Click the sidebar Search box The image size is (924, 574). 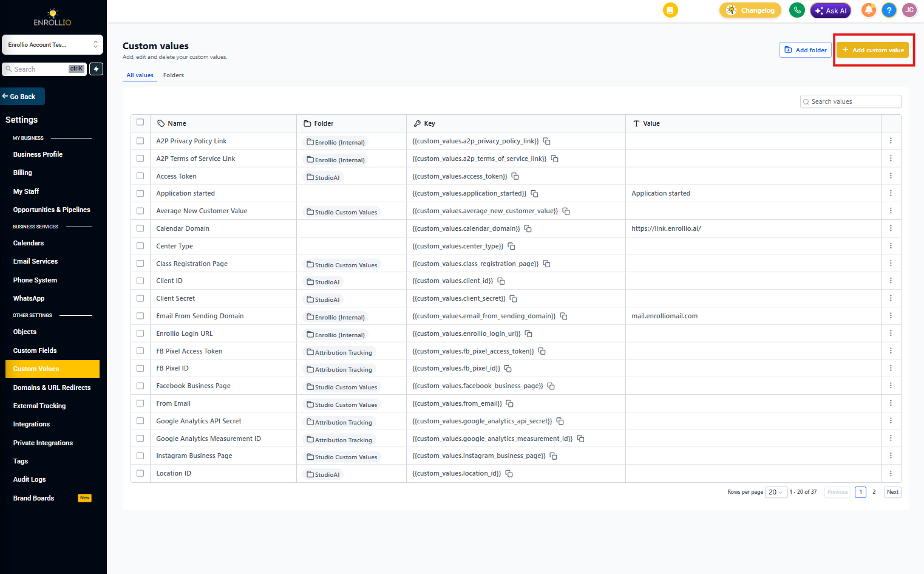(44, 69)
